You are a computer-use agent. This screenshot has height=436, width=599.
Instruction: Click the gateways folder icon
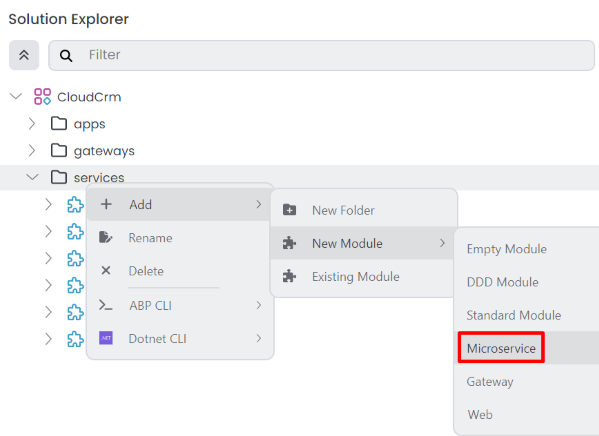click(59, 150)
